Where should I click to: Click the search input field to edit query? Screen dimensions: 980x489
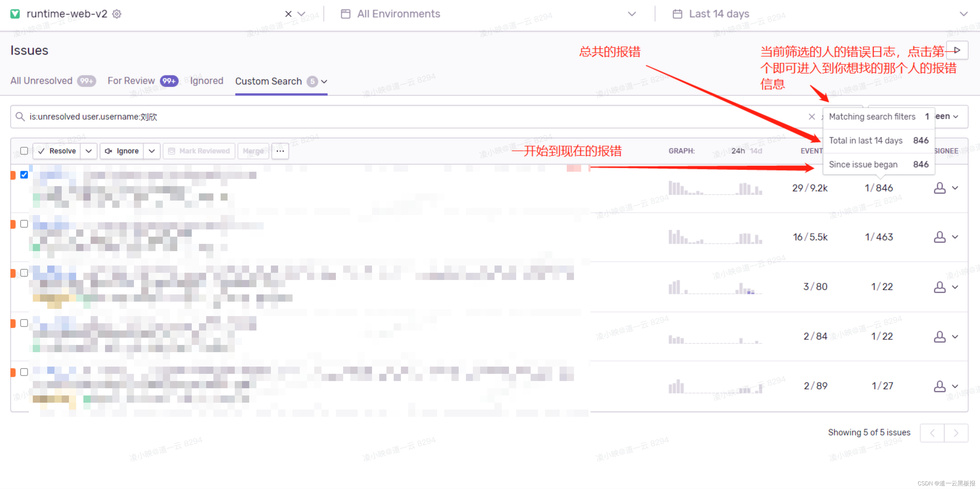pyautogui.click(x=413, y=116)
